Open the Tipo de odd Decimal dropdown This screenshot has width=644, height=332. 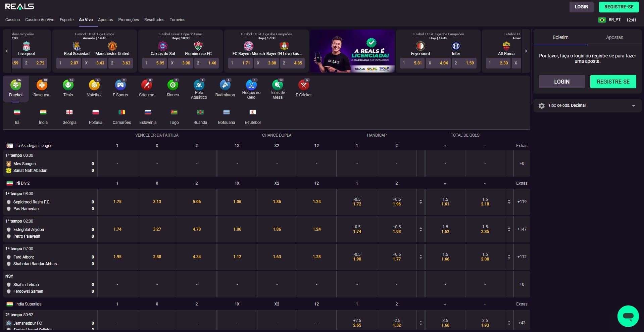[587, 105]
